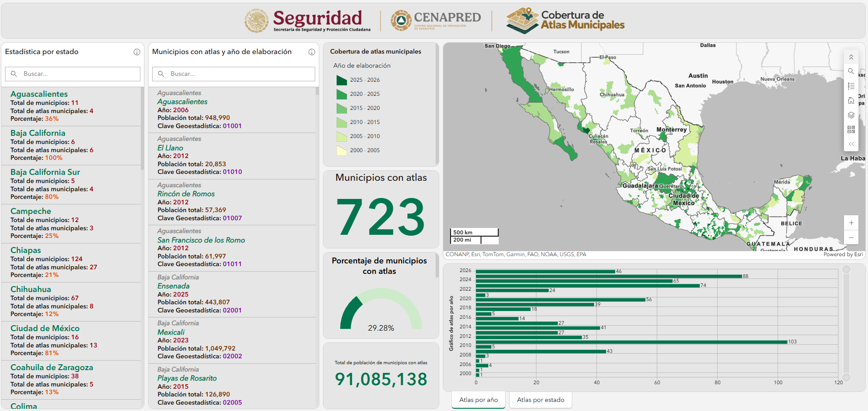The width and height of the screenshot is (868, 411).
Task: Select Ciudad de México state entry
Action: tap(72, 341)
